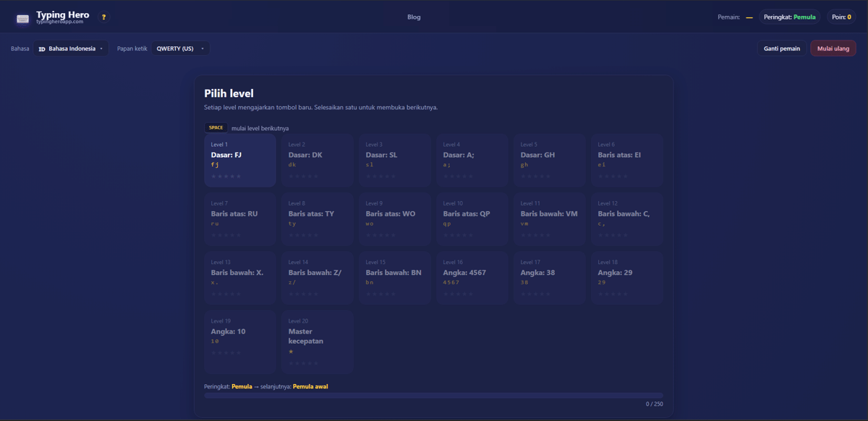Select Level 15 Baris bawah: BN card
The width and height of the screenshot is (868, 421).
tap(395, 278)
